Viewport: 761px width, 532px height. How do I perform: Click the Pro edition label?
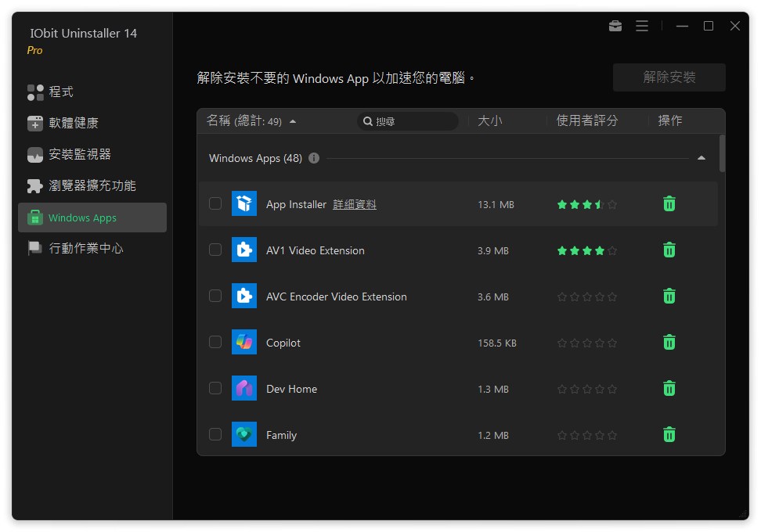click(35, 50)
